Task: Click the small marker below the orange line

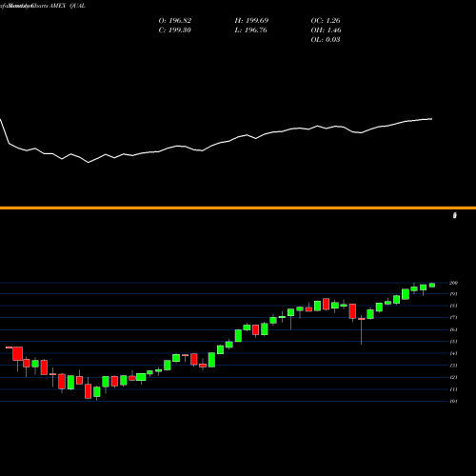Action: click(455, 216)
